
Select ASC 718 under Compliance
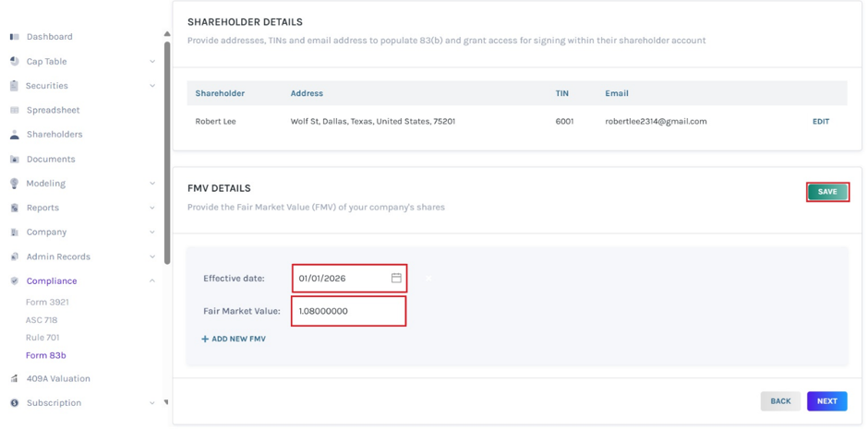tap(42, 320)
